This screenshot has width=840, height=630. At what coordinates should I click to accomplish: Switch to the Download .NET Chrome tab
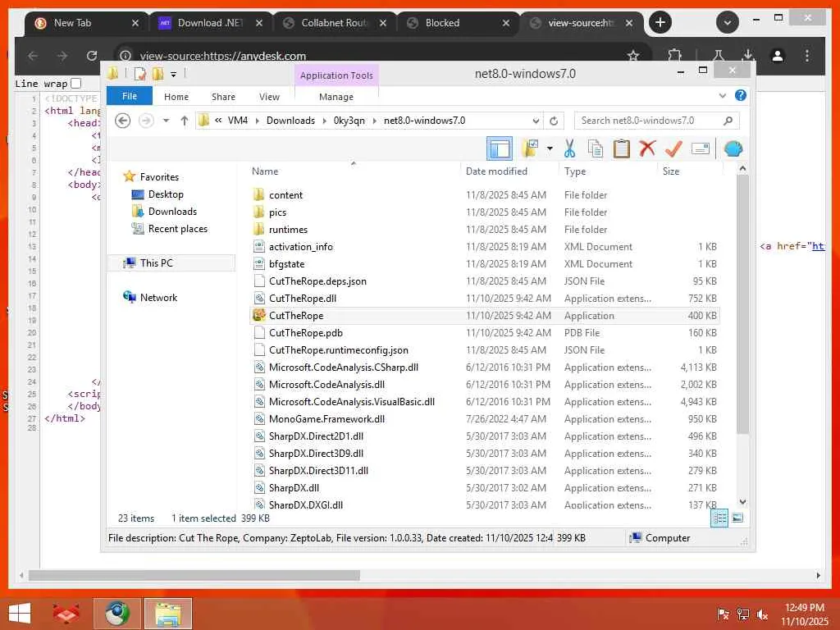210,23
